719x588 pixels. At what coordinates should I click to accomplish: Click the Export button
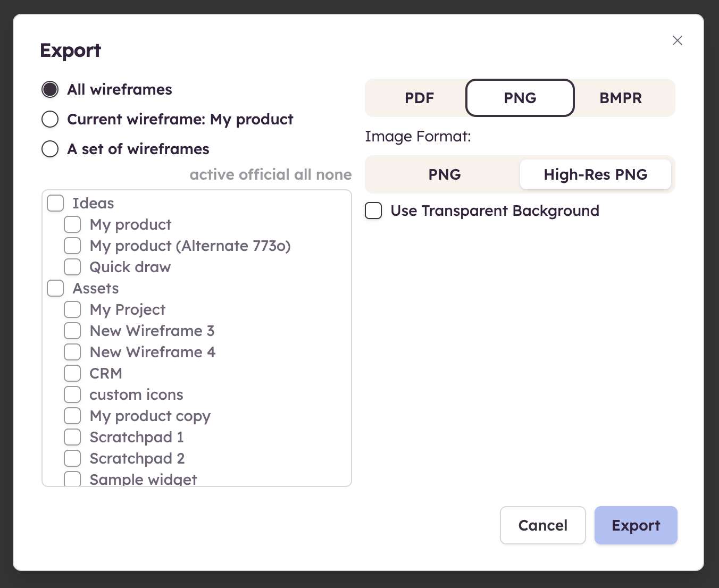(x=636, y=525)
